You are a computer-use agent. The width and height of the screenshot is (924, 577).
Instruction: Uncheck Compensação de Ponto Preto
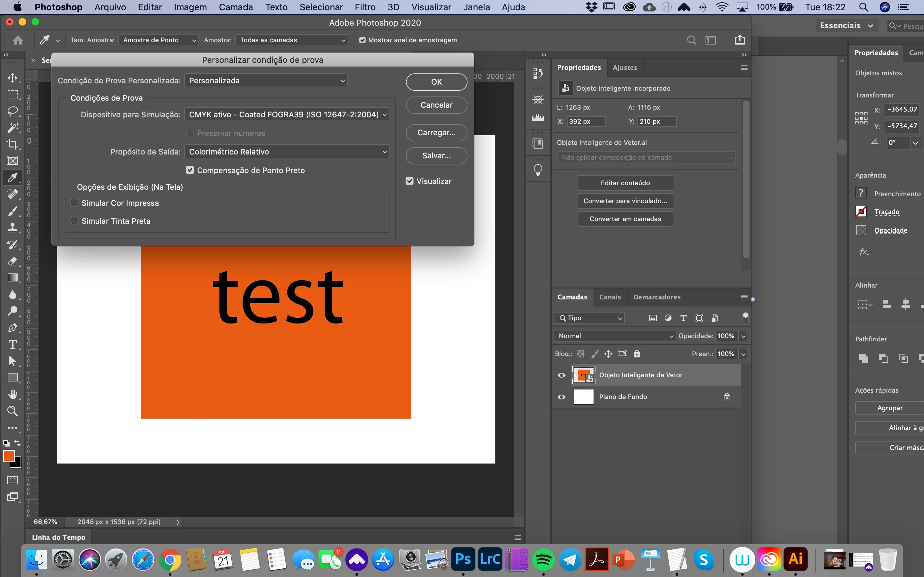pos(190,170)
